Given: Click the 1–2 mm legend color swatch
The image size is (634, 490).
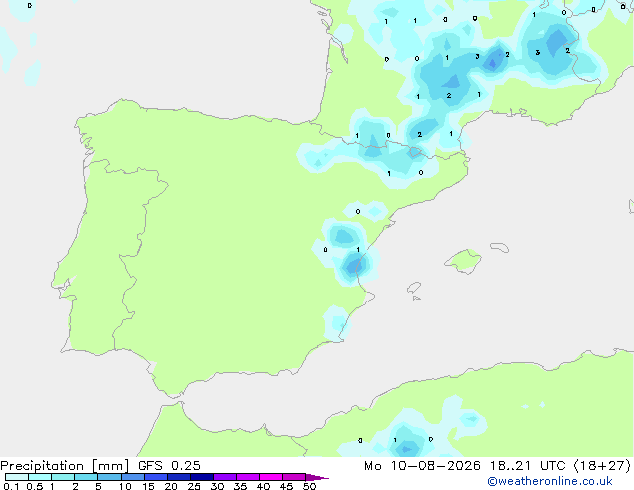Looking at the screenshot, I should [x=63, y=477].
